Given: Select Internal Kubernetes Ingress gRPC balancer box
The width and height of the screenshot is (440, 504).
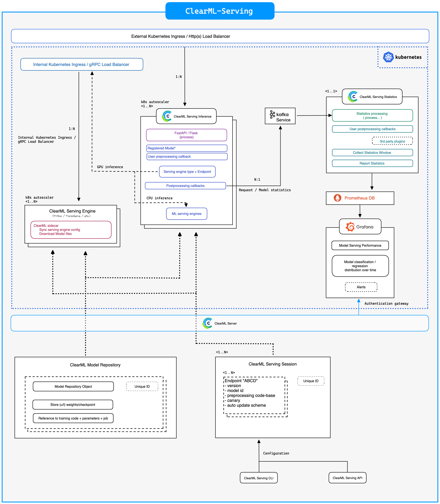Looking at the screenshot, I should point(81,64).
